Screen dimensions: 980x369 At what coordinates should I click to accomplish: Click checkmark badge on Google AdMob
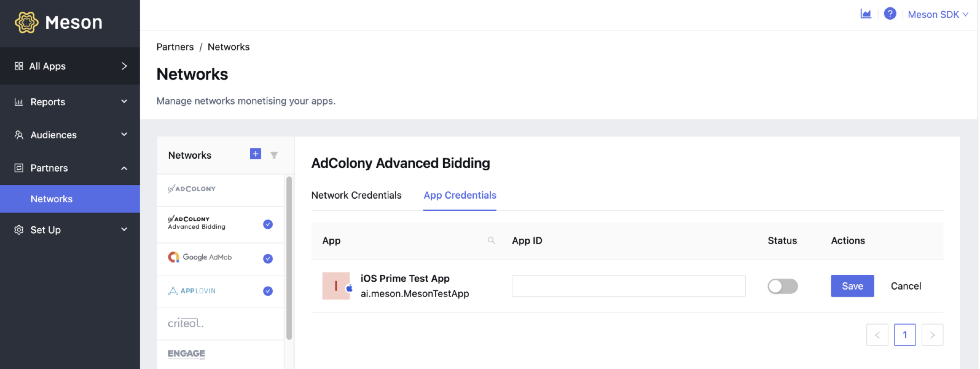click(x=268, y=259)
